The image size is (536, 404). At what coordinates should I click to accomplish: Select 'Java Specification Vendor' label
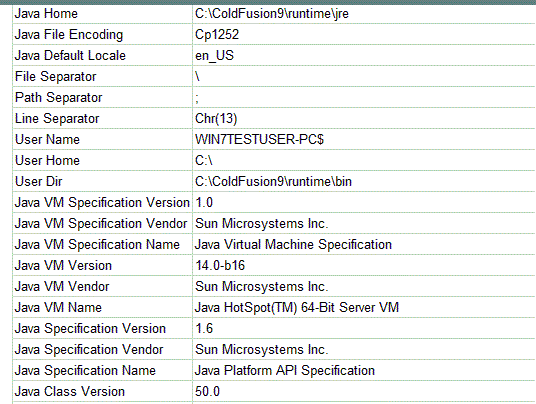(89, 350)
